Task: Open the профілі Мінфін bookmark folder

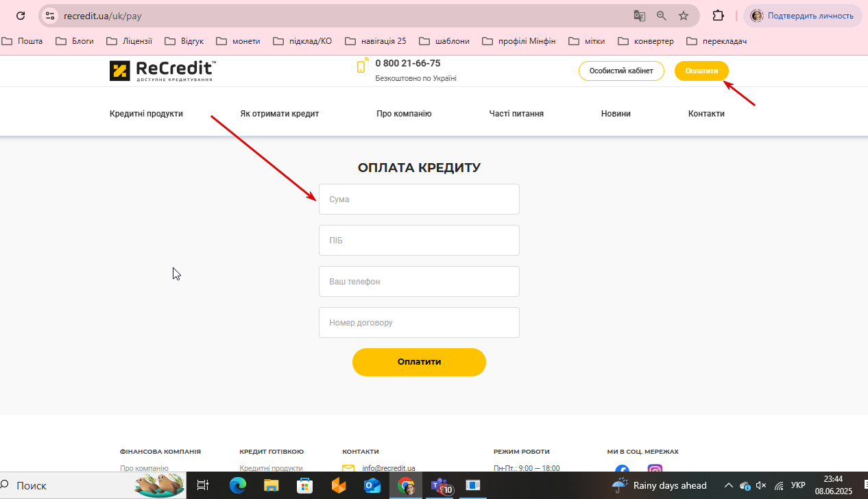Action: point(519,41)
